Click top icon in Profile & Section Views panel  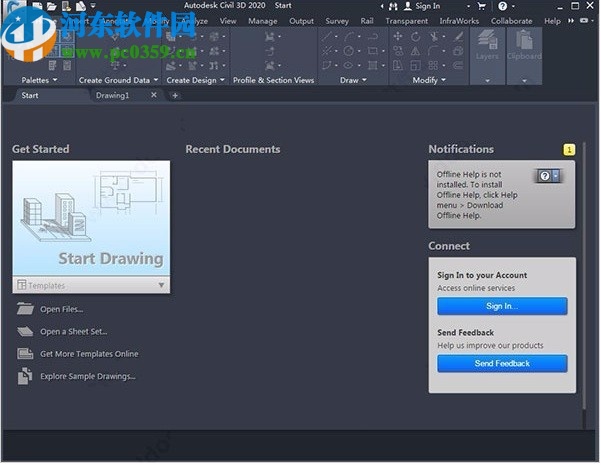pos(270,36)
